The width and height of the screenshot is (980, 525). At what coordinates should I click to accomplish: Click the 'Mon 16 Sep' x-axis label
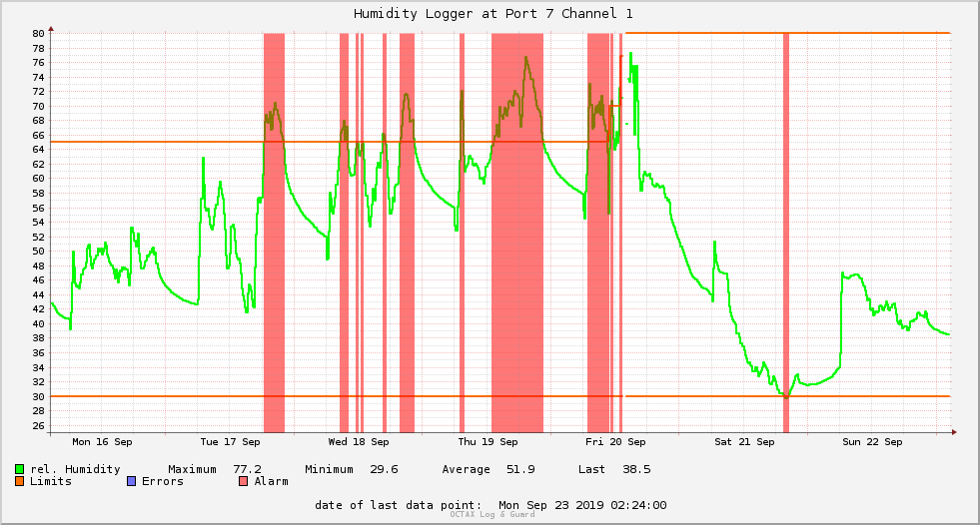102,442
